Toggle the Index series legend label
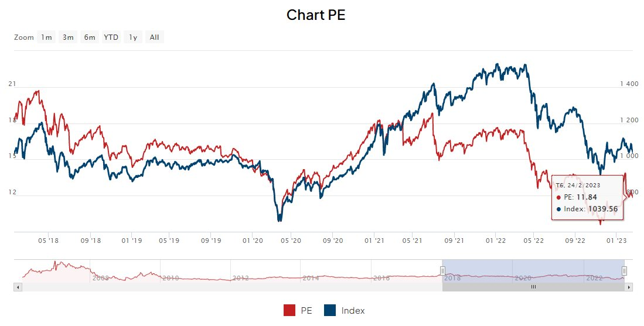This screenshot has width=644, height=326. [353, 311]
